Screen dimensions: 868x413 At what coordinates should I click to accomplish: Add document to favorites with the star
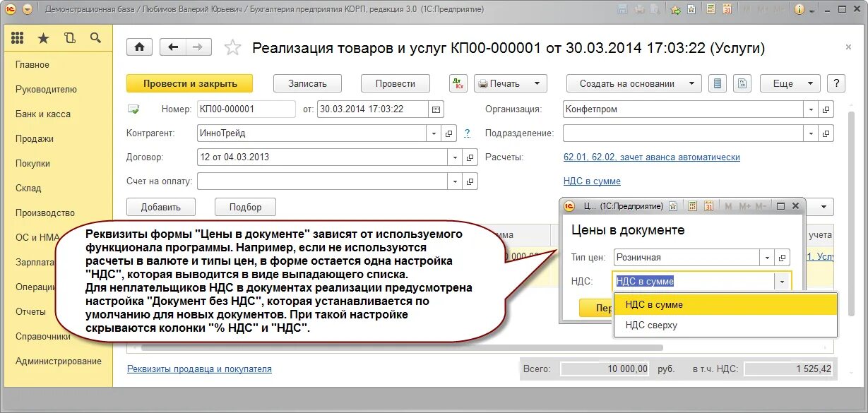click(x=232, y=47)
